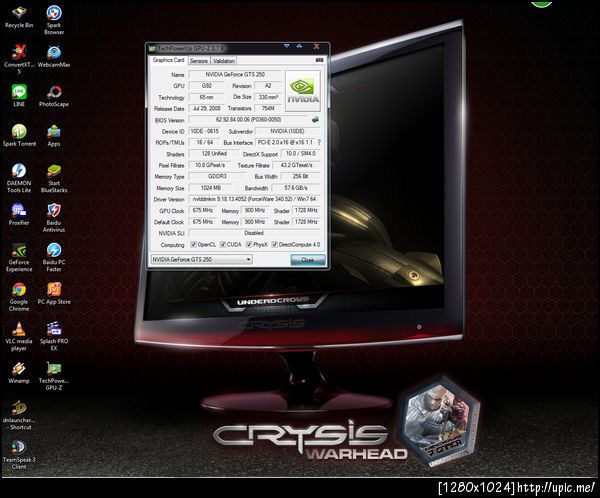
Task: Click the BIOS Version value field
Action: (x=248, y=119)
